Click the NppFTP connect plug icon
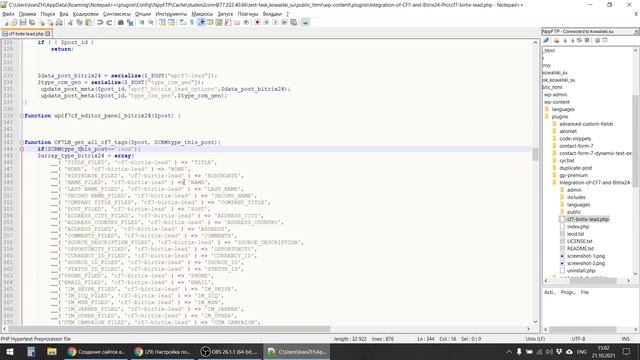Image resolution: width=640 pixels, height=360 pixels. coord(546,40)
